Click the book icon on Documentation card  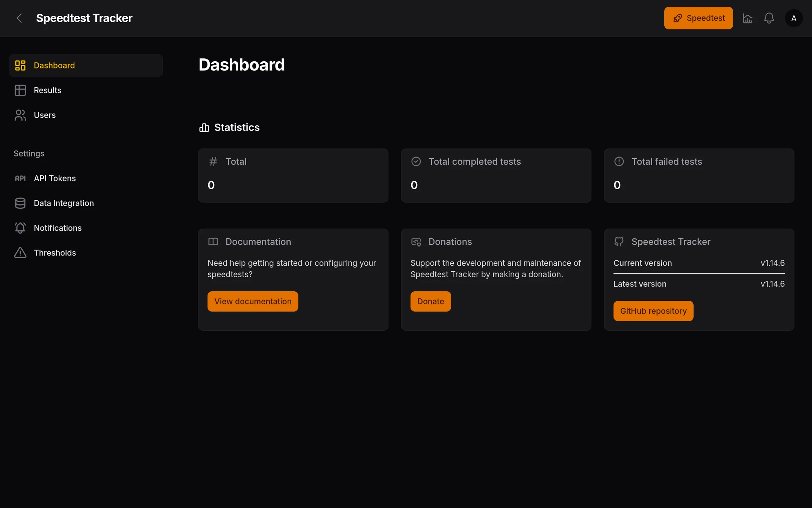click(213, 242)
